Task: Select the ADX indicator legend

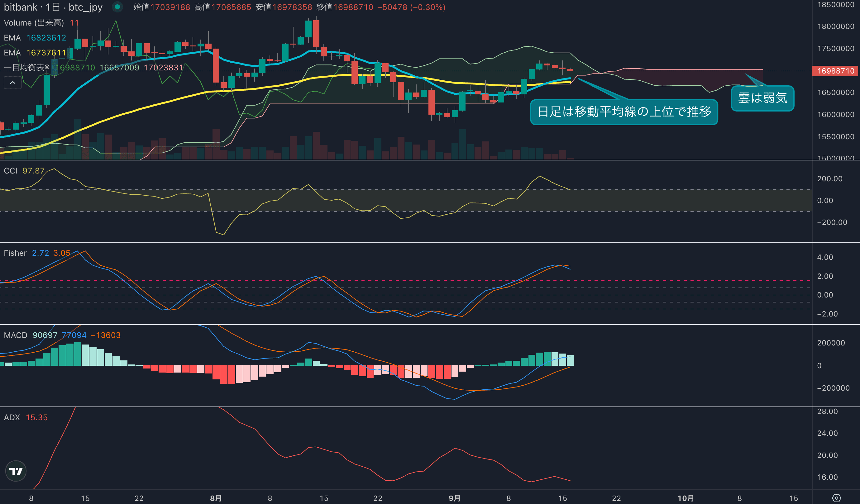Action: [12, 417]
